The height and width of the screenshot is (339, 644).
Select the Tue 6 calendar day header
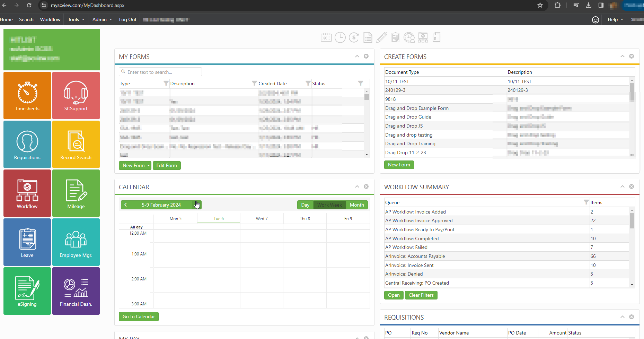(219, 219)
